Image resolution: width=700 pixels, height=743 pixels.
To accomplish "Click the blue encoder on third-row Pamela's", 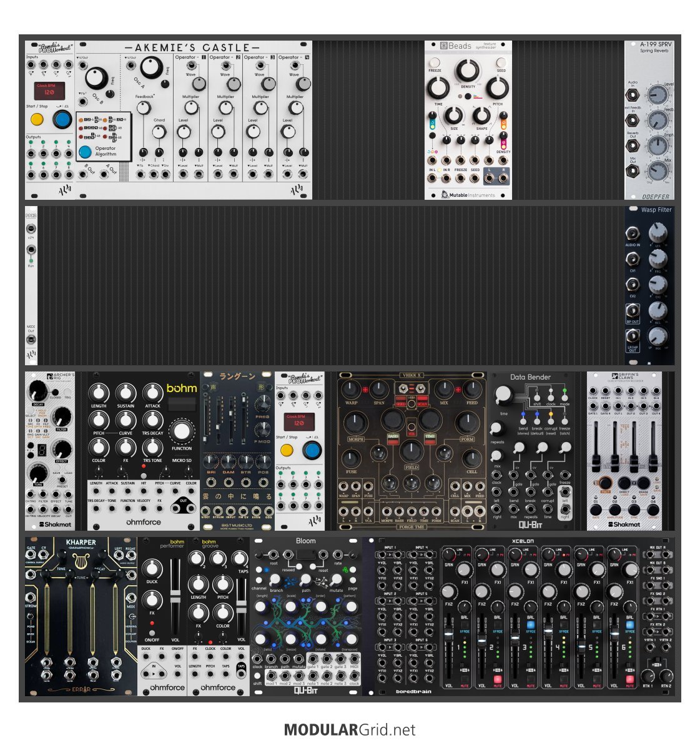I will click(x=312, y=450).
